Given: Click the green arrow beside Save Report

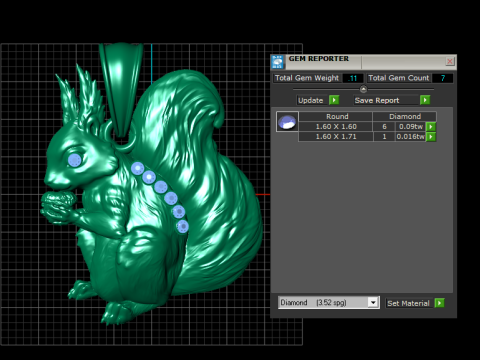Looking at the screenshot, I should pos(425,100).
